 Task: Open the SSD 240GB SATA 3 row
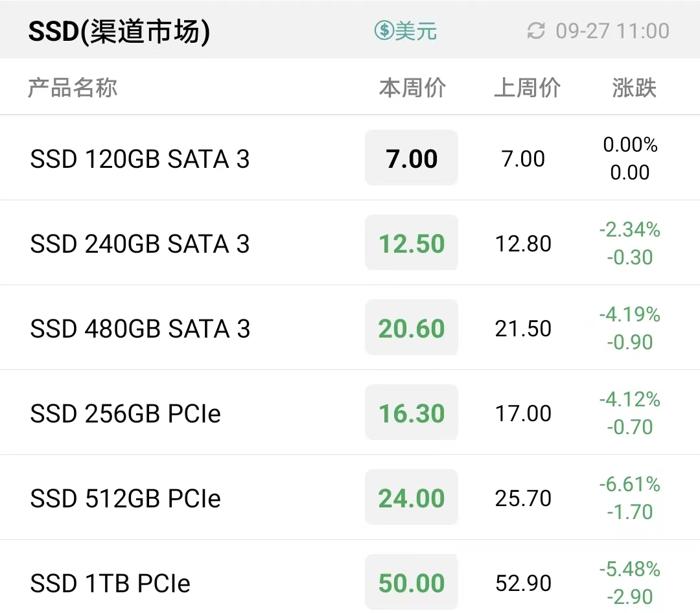click(x=350, y=243)
